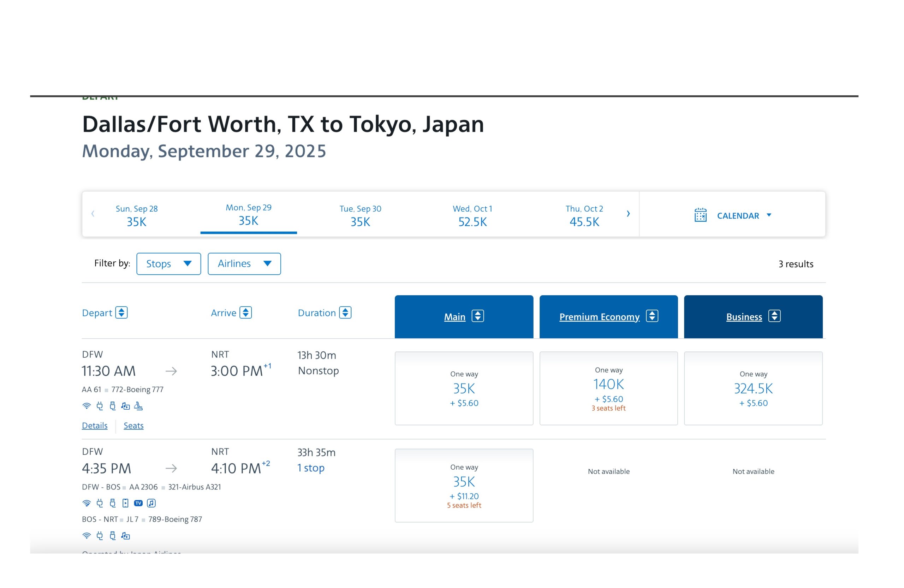Select the Wed, Oct 1 date tab
Image resolution: width=904 pixels, height=588 pixels.
coord(472,215)
